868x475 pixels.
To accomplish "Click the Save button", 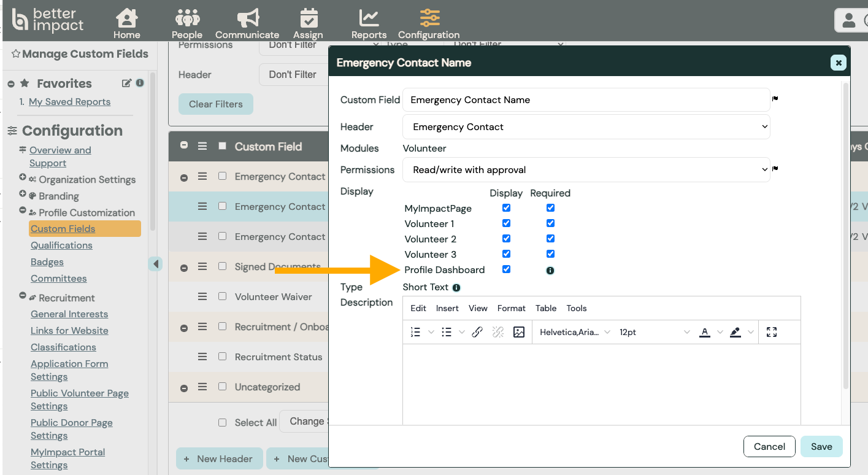I will (821, 447).
